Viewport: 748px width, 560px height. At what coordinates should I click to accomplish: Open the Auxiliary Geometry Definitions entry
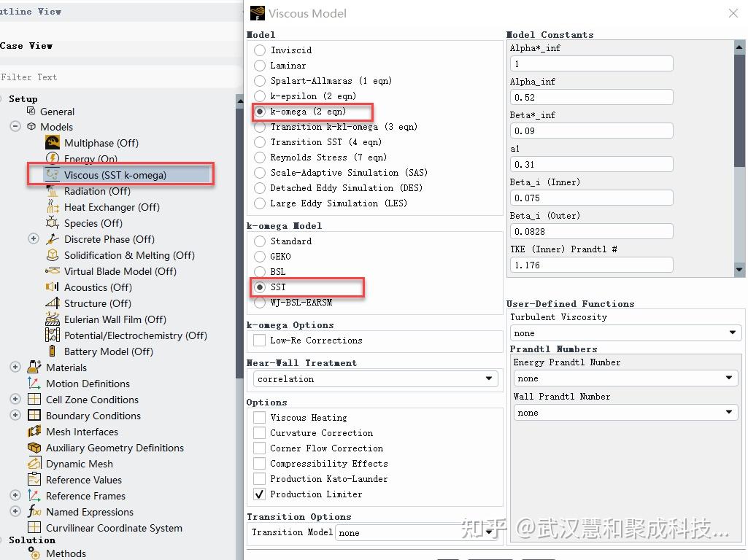point(115,448)
